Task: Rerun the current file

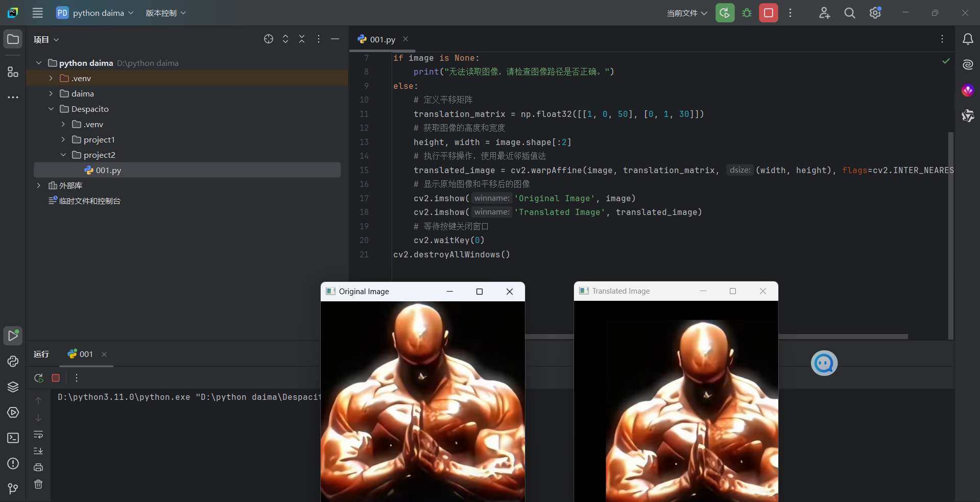Action: coord(725,13)
